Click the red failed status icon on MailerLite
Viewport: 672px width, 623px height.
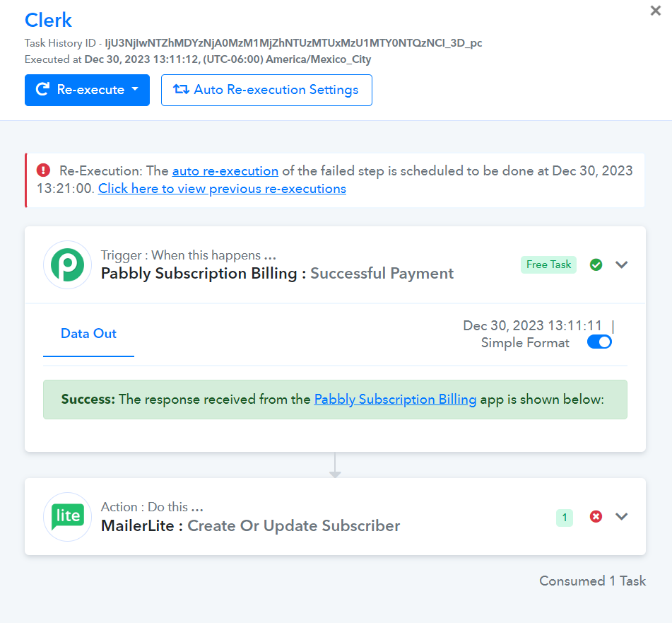(x=596, y=517)
